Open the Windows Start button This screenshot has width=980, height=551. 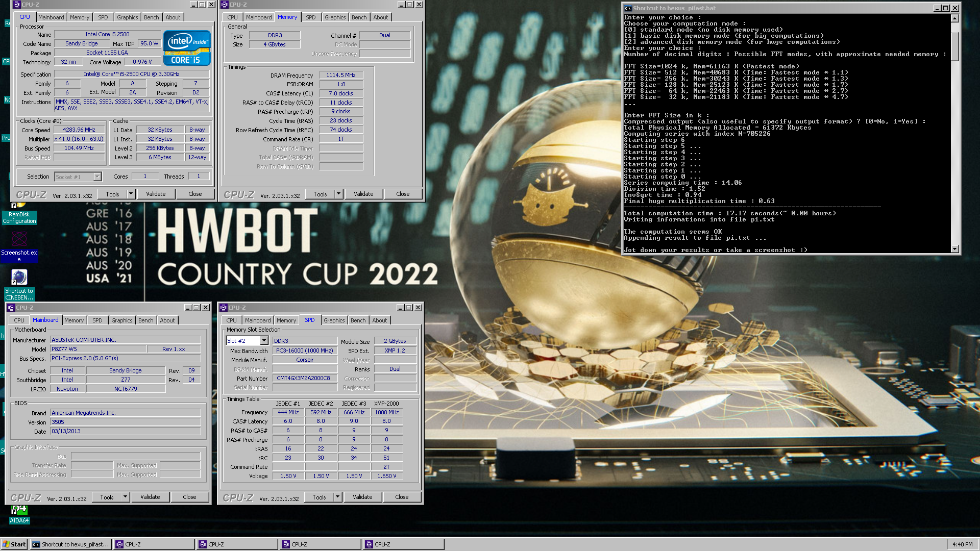pyautogui.click(x=14, y=544)
